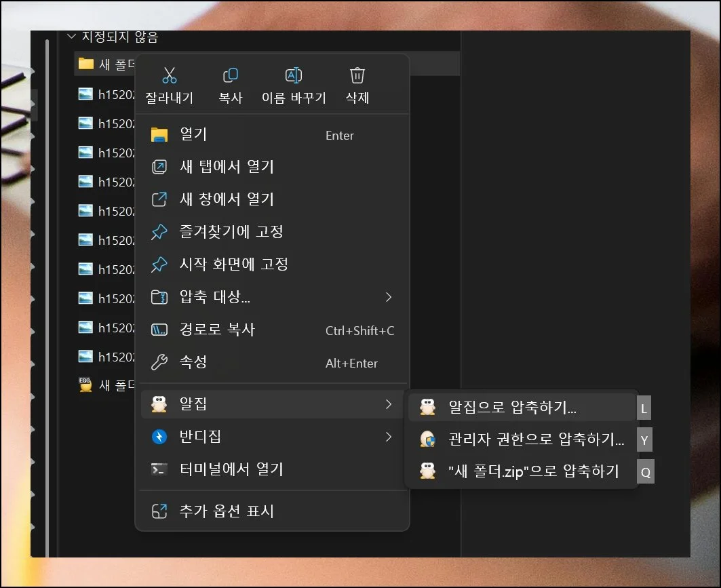Click the new window icon beside 새 창에서 열기
This screenshot has height=588, width=721.
158,199
